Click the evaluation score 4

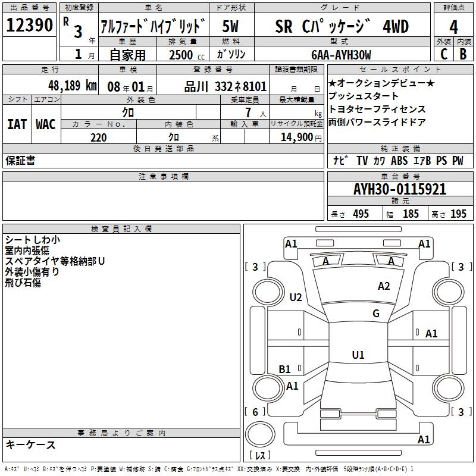pyautogui.click(x=454, y=27)
